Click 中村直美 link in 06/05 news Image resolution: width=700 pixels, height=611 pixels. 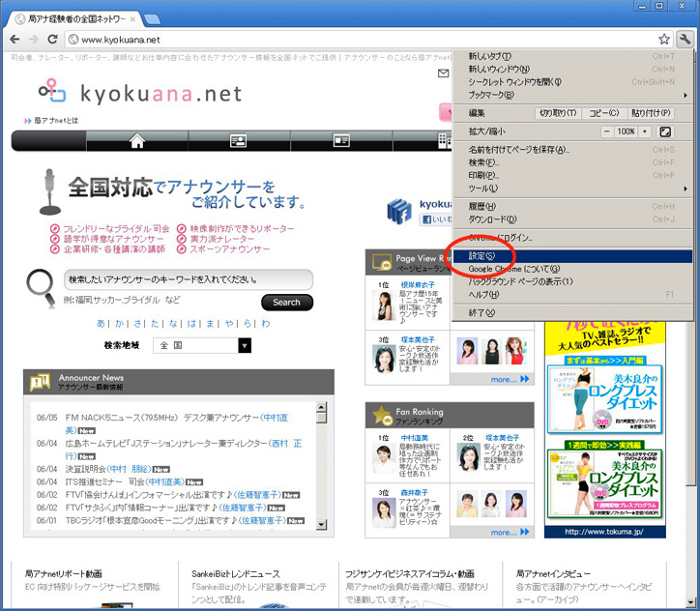[x=276, y=418]
